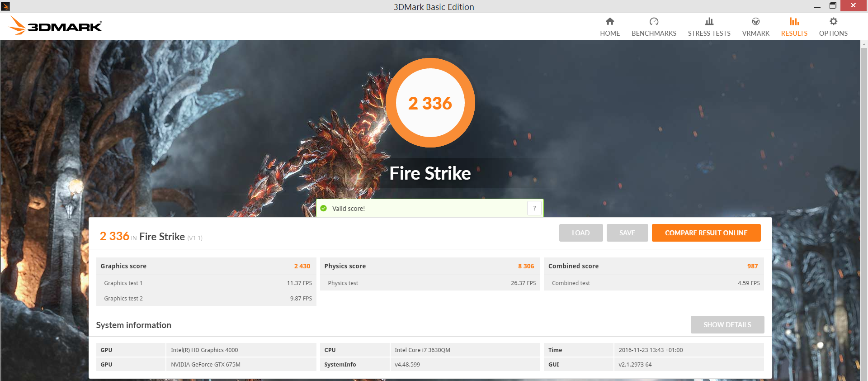Open the HOME tab label
The width and height of the screenshot is (868, 381).
610,33
